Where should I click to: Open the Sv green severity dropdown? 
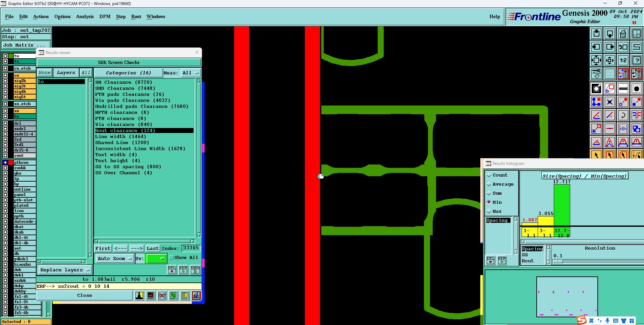coord(156,259)
